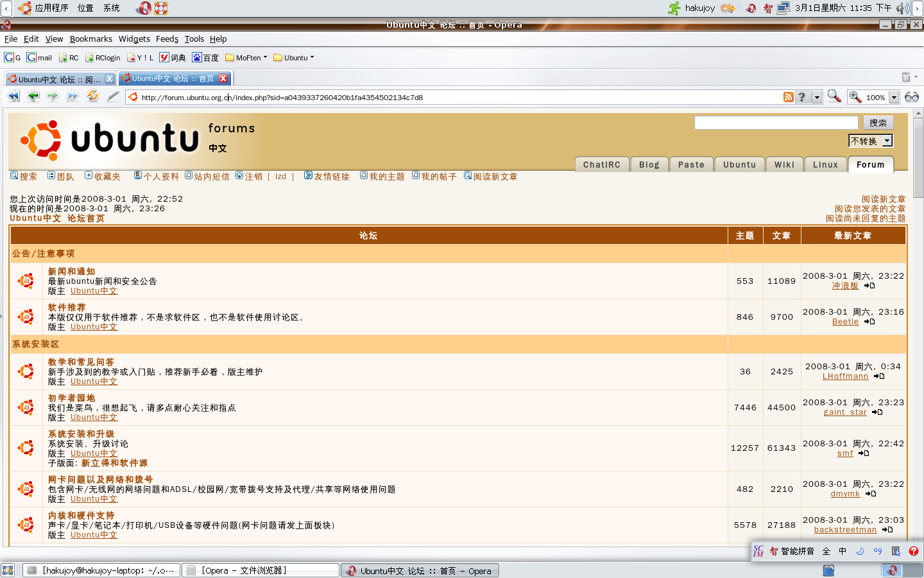Open the small arrow next to the trash icon

(916, 76)
